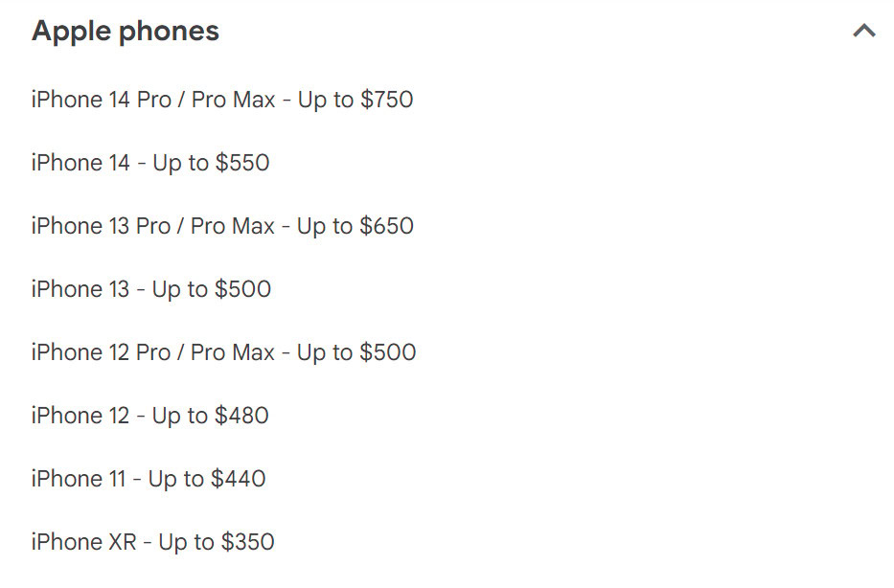Select the iPhone 12 list item

pos(149,416)
